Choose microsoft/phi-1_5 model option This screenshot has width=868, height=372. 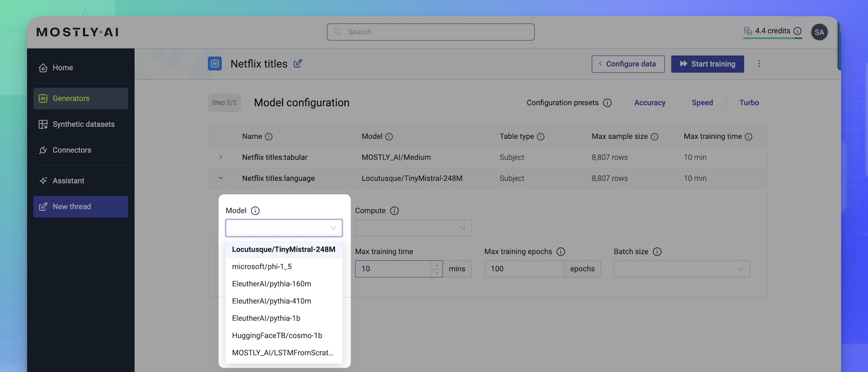tap(284, 267)
